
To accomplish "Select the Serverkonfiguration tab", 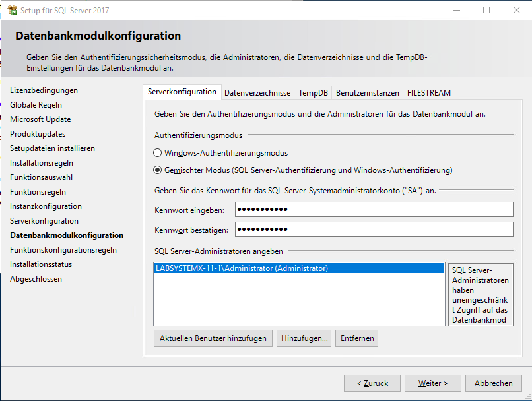I will point(182,92).
